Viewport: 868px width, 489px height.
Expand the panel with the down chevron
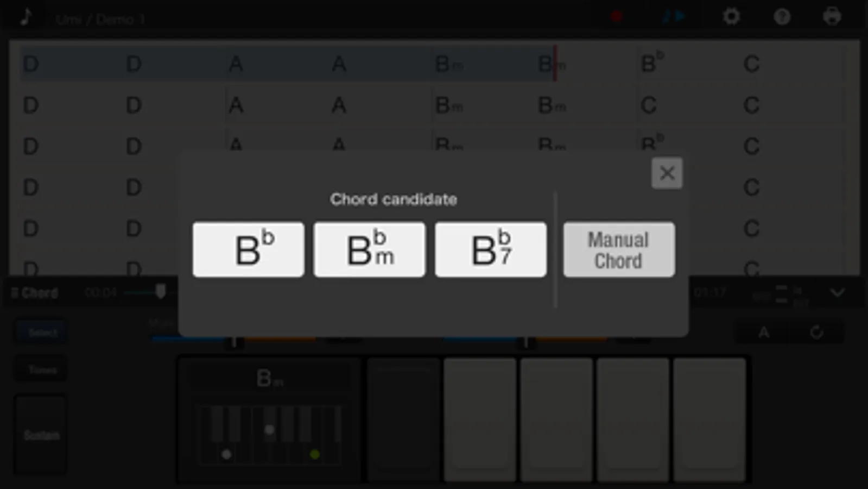pos(837,293)
